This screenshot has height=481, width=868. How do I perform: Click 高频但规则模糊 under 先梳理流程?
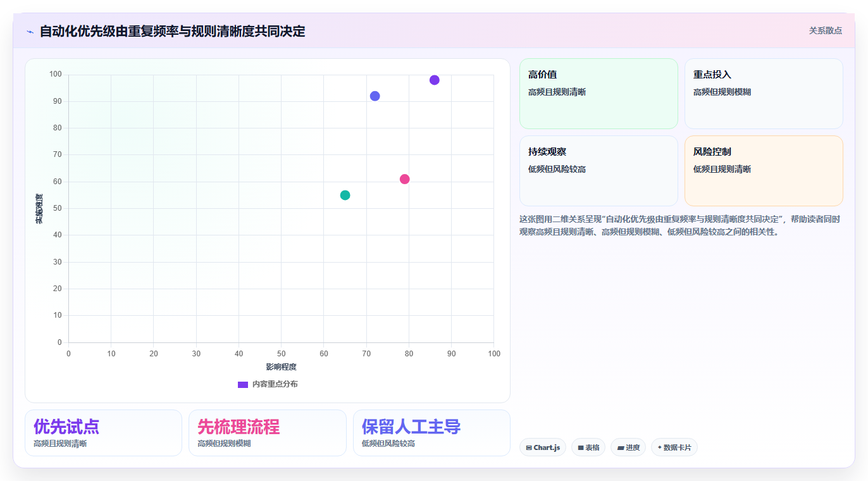[x=224, y=444]
